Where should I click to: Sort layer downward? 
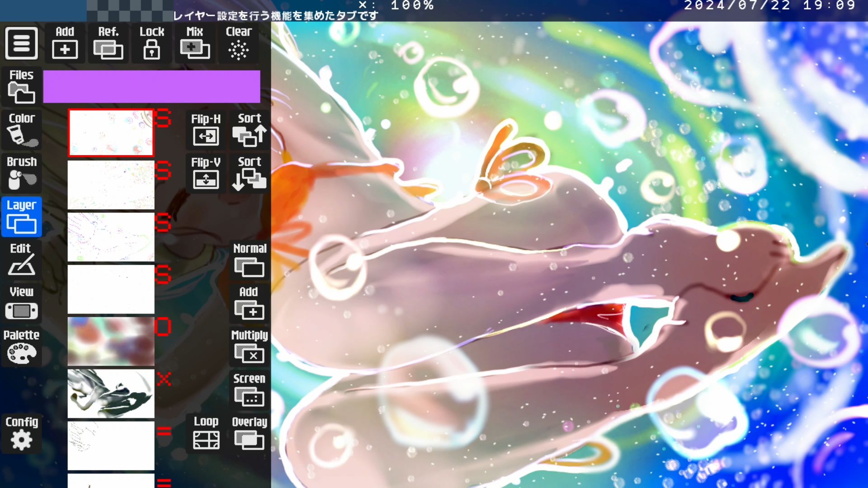[250, 173]
